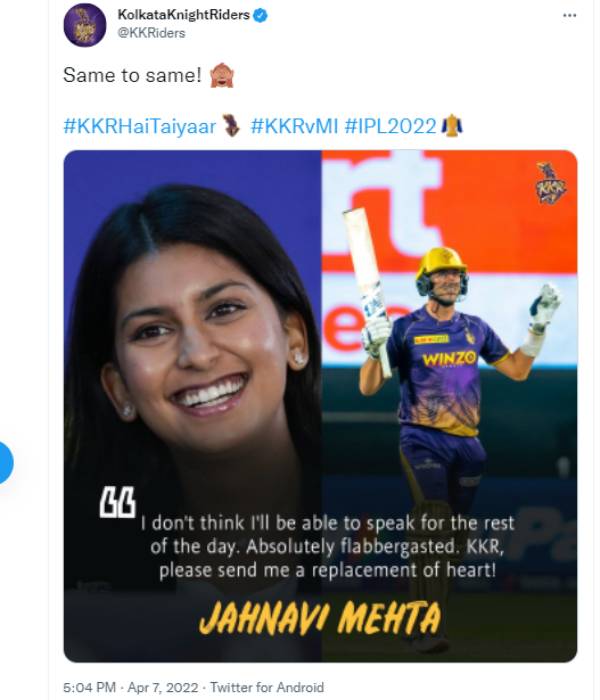The width and height of the screenshot is (600, 700).
Task: Open the KolkataKnightRiders profile avatar
Action: 85,25
